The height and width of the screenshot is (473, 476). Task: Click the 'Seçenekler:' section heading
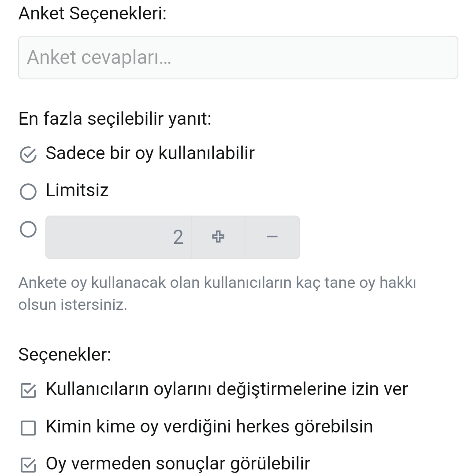65,354
